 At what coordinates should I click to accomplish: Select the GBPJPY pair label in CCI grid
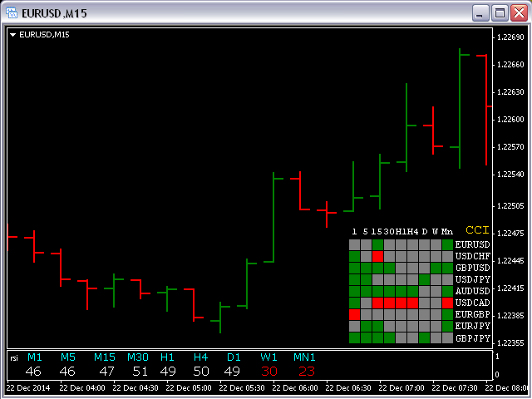473,338
